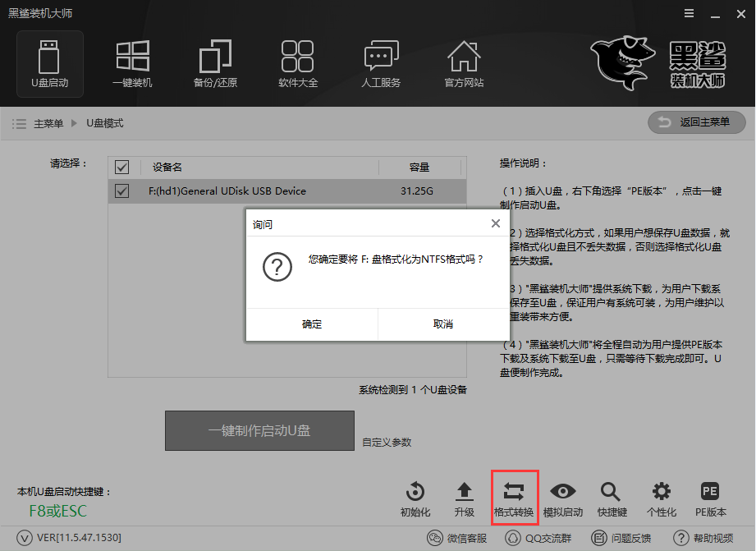Screen dimensions: 756x551
Task: Switch to 一键装机 one-click install
Action: click(x=133, y=64)
